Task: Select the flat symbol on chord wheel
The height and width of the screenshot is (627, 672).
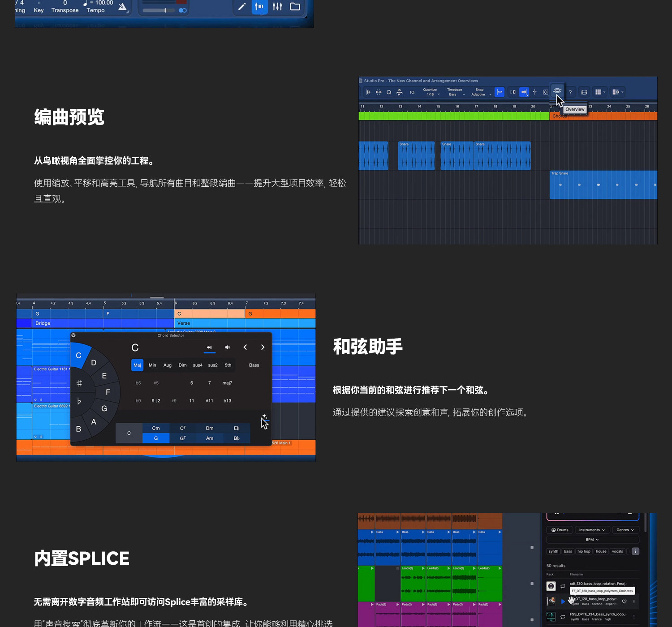Action: click(x=79, y=401)
